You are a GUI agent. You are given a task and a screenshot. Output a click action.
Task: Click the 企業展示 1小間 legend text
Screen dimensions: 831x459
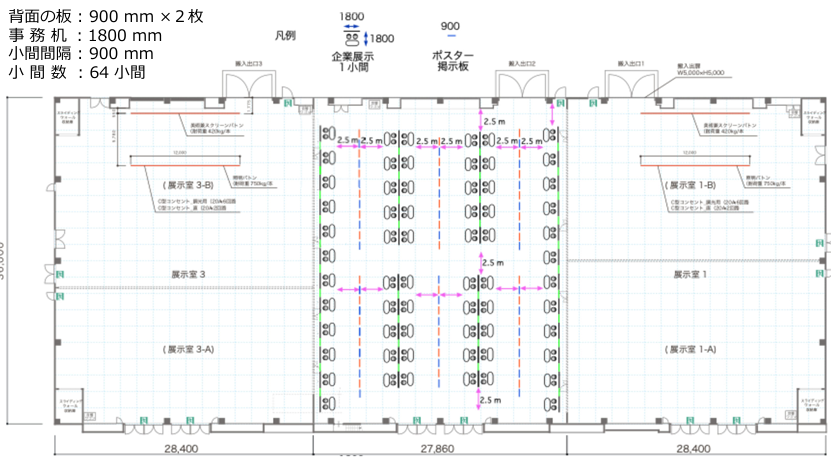[351, 62]
